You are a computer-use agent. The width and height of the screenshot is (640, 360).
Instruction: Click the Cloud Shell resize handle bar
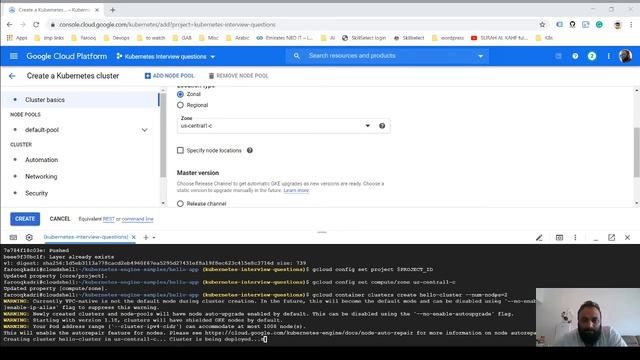pos(322,232)
